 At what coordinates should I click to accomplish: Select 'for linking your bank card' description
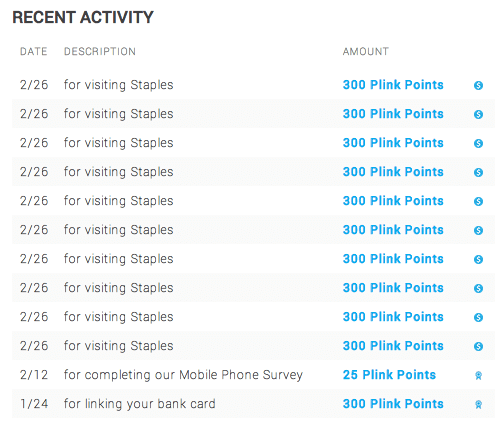(140, 404)
